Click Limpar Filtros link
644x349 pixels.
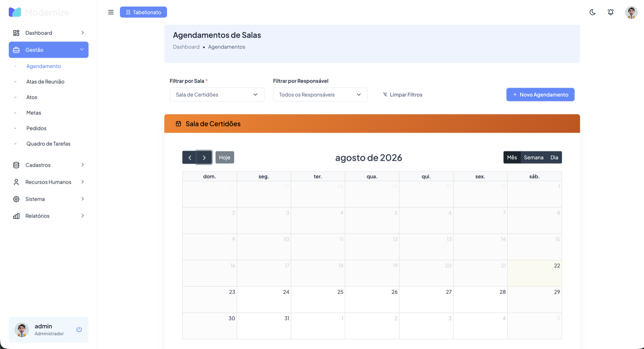tap(402, 95)
